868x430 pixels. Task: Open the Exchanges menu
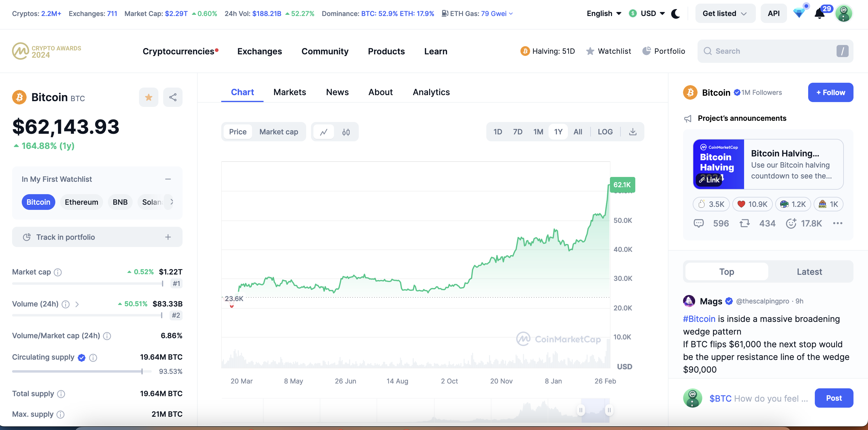pyautogui.click(x=259, y=51)
